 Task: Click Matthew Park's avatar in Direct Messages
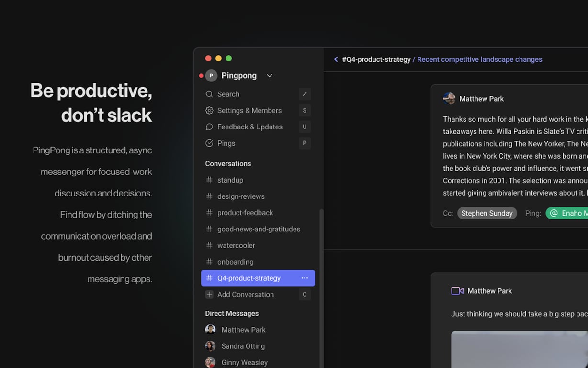pyautogui.click(x=210, y=330)
